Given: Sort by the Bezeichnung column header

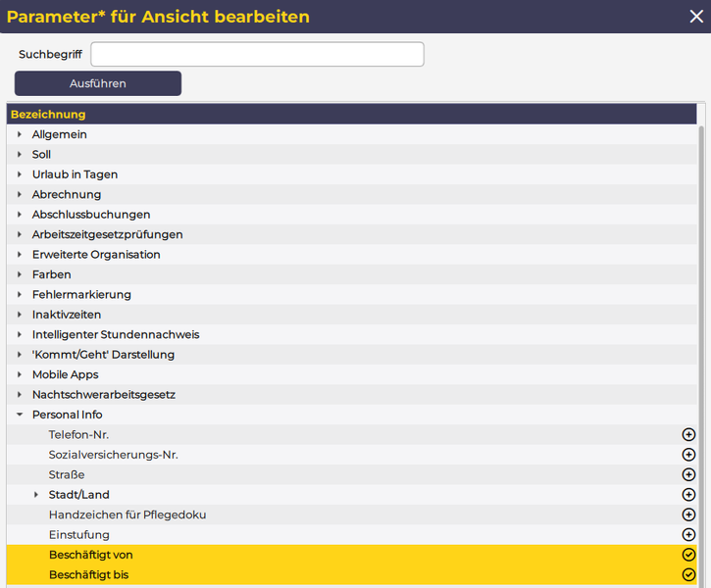Looking at the screenshot, I should point(48,115).
